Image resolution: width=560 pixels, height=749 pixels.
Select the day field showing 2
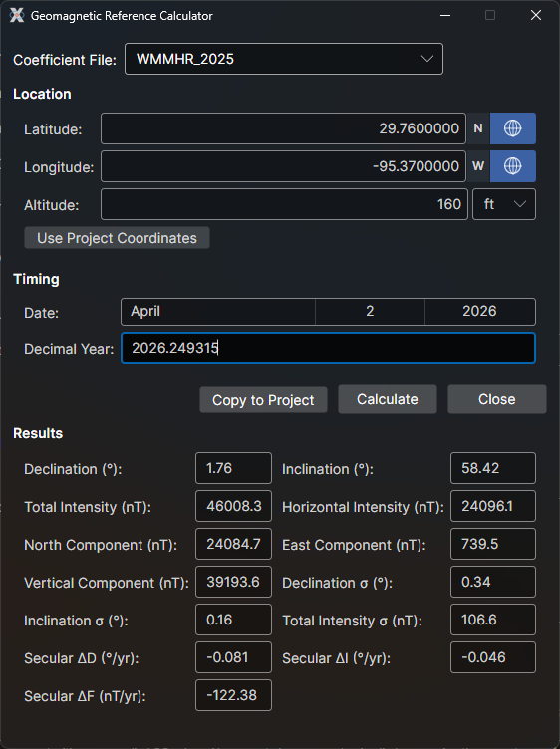[x=370, y=312]
